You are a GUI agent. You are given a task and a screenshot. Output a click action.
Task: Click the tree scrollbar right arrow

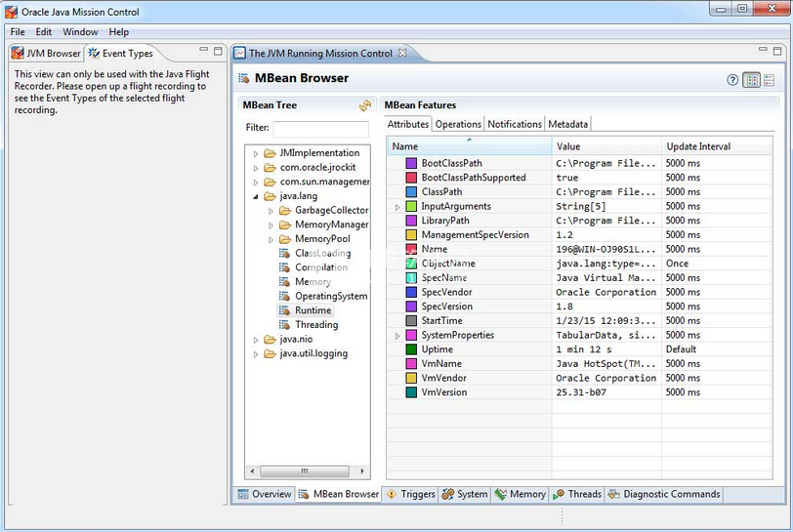[x=362, y=471]
